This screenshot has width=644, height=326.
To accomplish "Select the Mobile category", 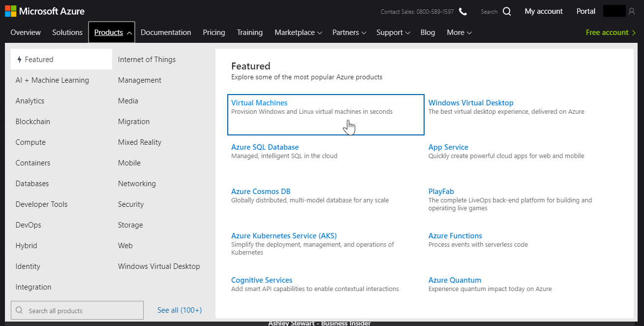I will tap(129, 163).
